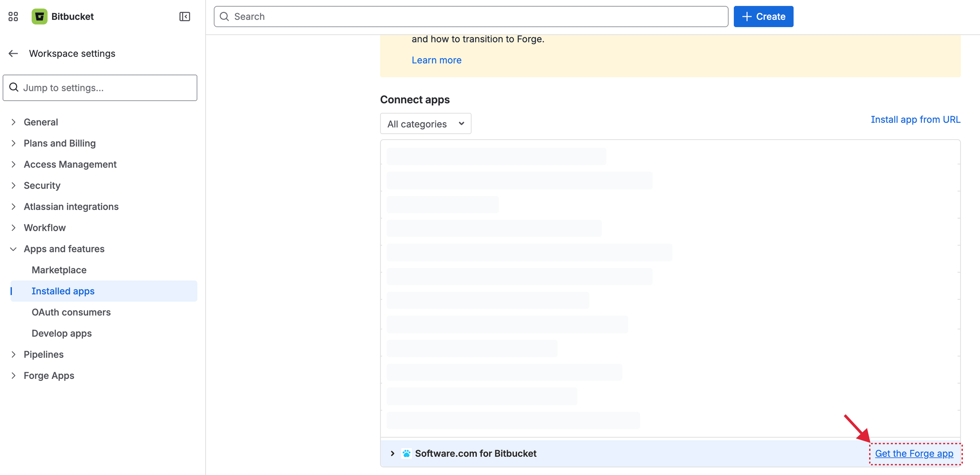The image size is (980, 475).
Task: Click Get the Forge app link
Action: tap(914, 453)
